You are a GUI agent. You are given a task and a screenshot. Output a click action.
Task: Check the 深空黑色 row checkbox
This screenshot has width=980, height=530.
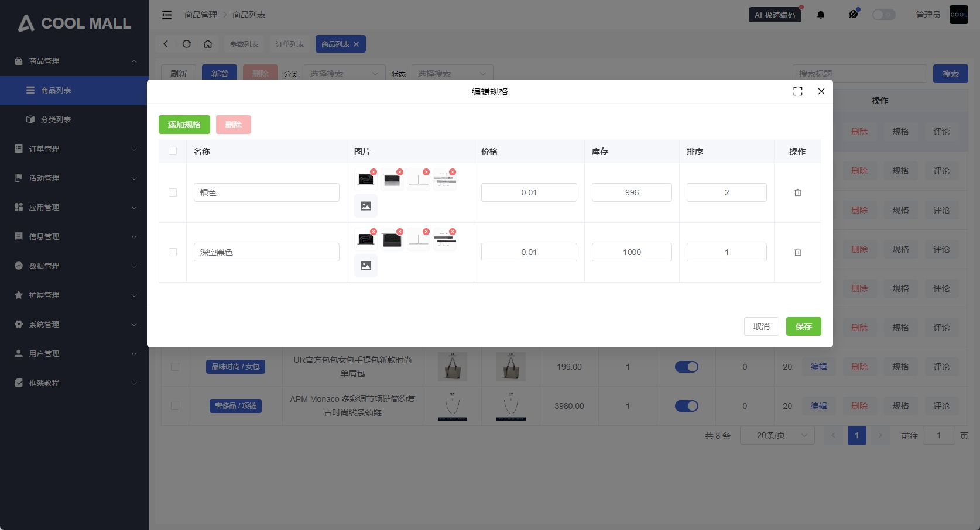point(173,252)
